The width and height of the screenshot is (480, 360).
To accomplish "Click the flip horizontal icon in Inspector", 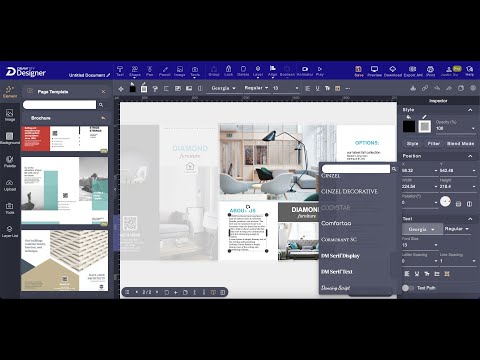I will [469, 204].
